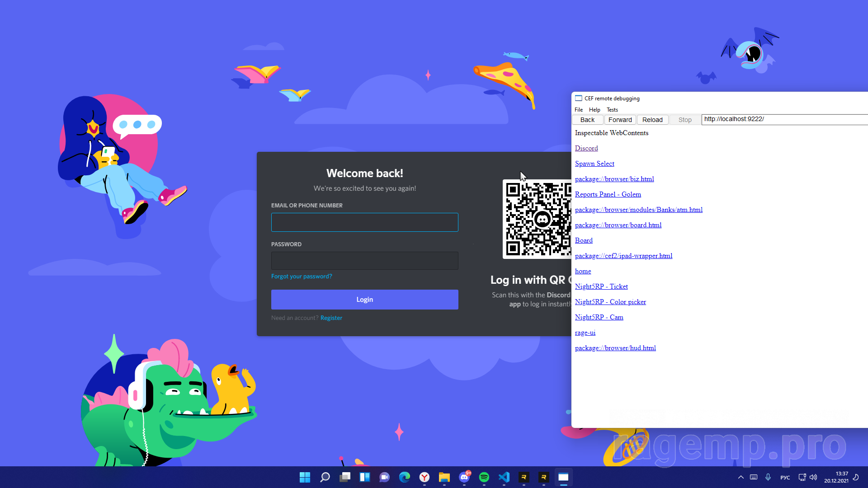Click the Register link
The width and height of the screenshot is (868, 488).
click(331, 318)
